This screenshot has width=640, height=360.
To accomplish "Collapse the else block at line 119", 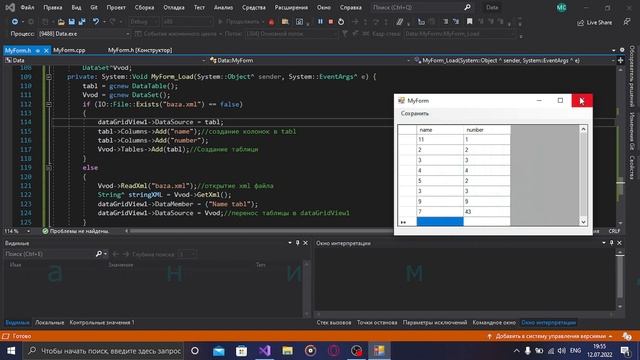I will (49, 168).
